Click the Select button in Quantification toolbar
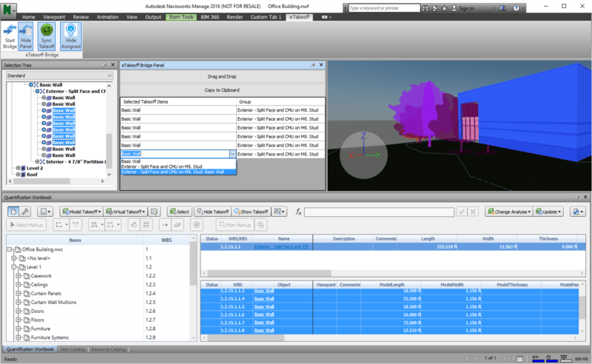592x364 pixels. click(179, 212)
